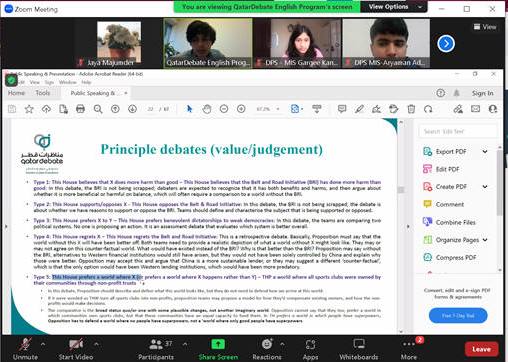Activate the hand pan tool in Acrobat
The width and height of the screenshot is (508, 362).
click(x=207, y=109)
